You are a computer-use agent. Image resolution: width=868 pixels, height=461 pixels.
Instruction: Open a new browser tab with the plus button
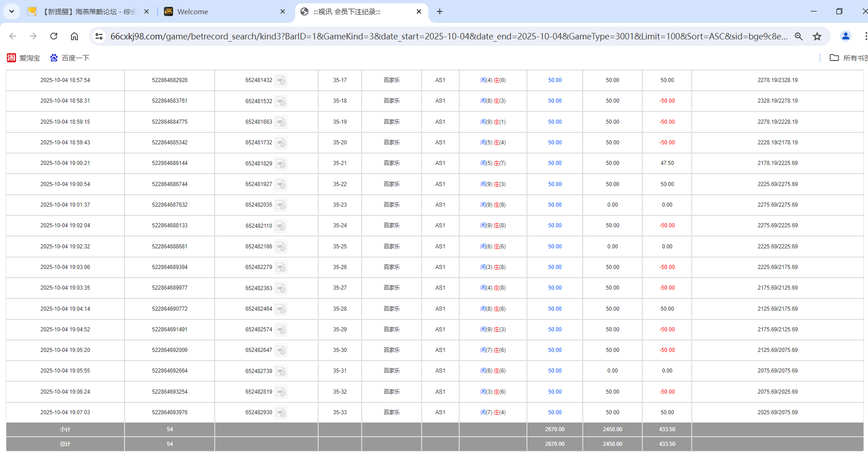tap(439, 11)
